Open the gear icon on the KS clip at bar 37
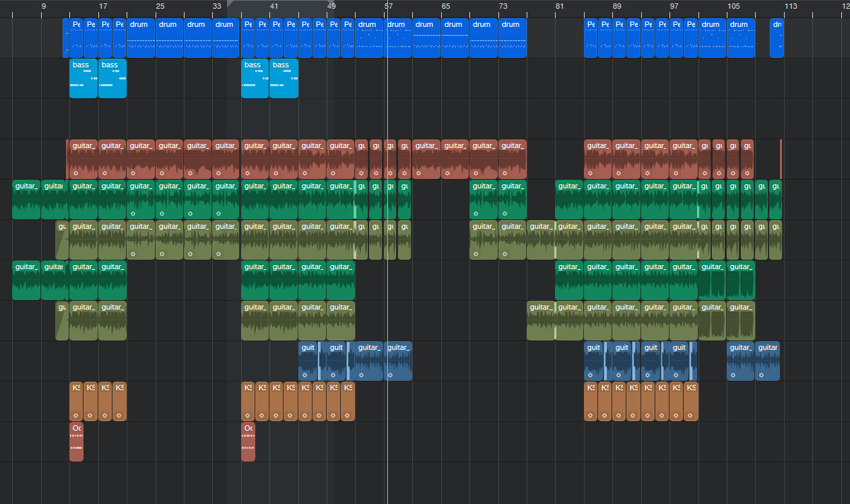850x504 pixels. pyautogui.click(x=247, y=415)
